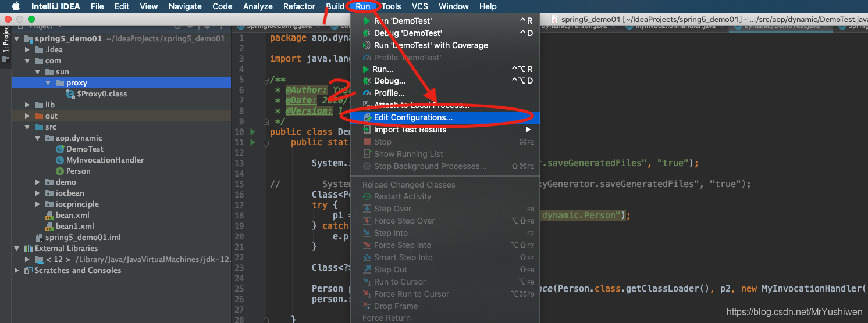Click the Person interface icon in tree
868x323 pixels.
(60, 171)
